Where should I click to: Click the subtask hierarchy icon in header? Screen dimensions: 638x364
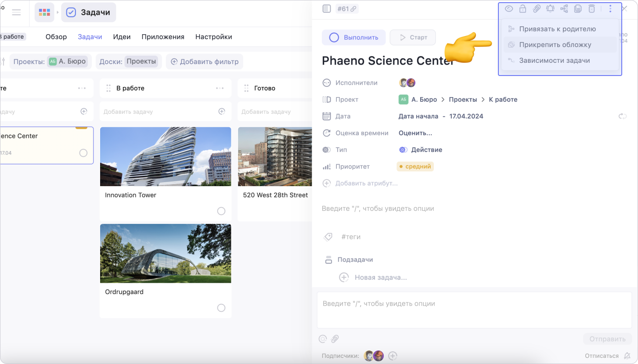coord(564,9)
